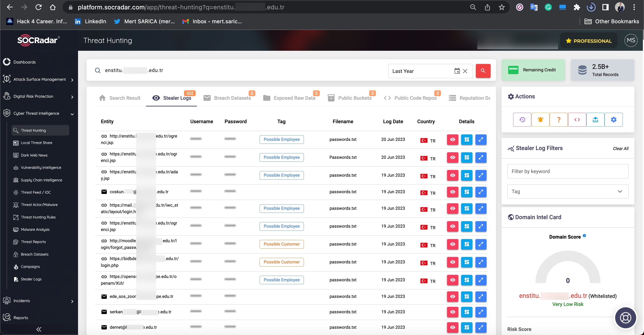Expand Digital Risk Protection menu
The height and width of the screenshot is (335, 644).
point(38,97)
